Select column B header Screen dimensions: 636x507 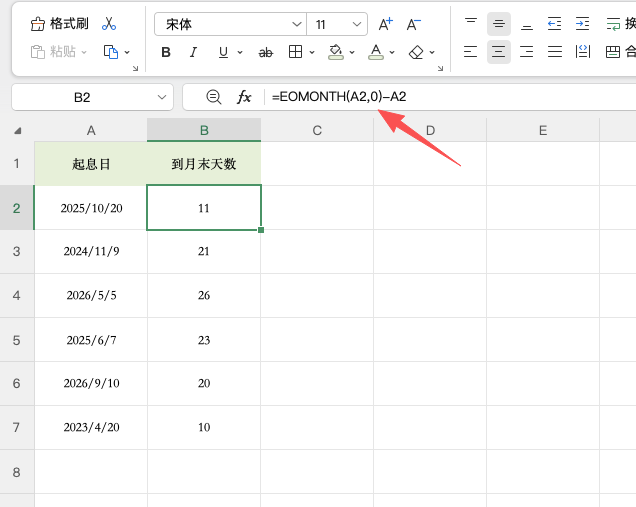[204, 130]
